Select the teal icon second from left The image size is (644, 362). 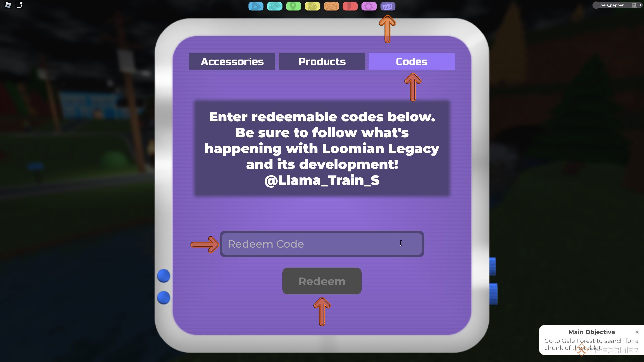[x=274, y=5]
